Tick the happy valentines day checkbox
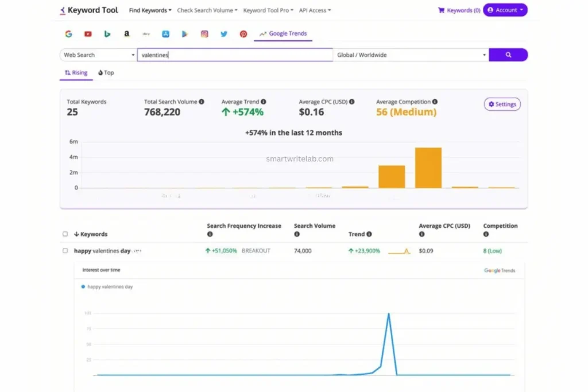 [x=65, y=250]
